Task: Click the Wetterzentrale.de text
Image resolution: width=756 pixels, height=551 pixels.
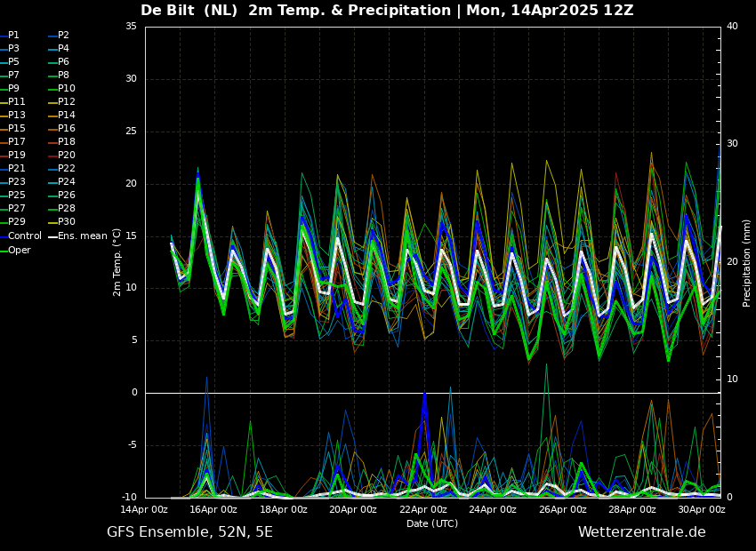Action: tap(641, 532)
